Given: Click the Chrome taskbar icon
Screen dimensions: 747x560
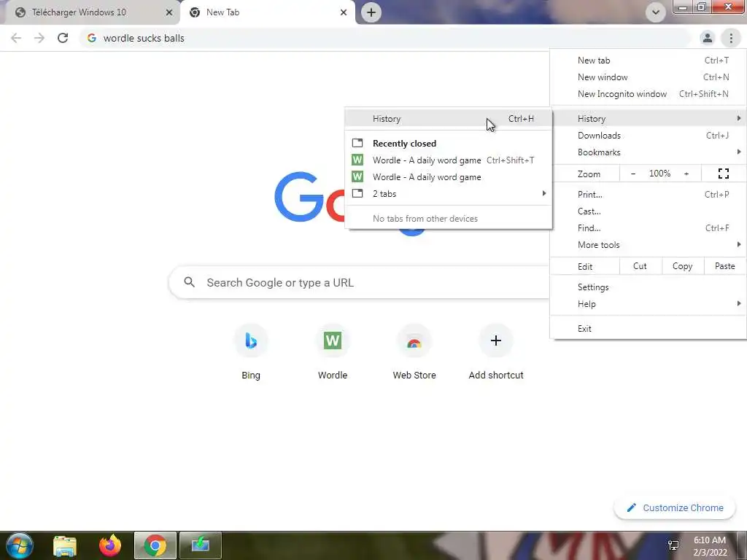Looking at the screenshot, I should pos(155,545).
